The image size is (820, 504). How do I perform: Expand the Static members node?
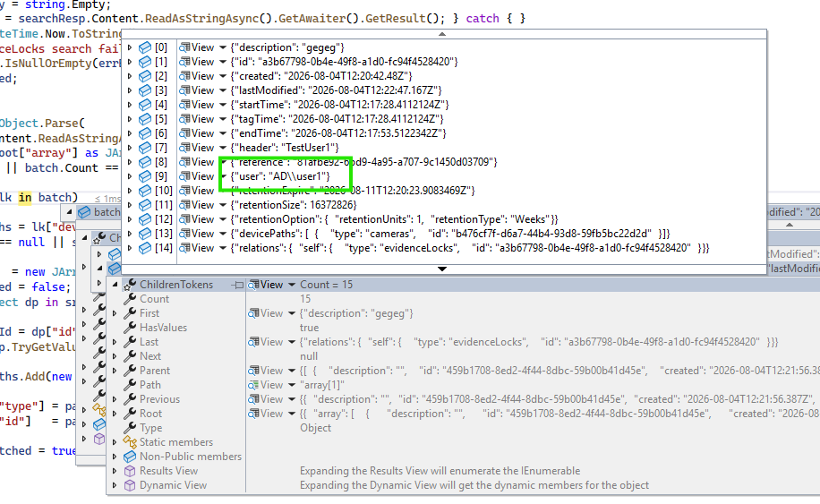click(x=115, y=442)
